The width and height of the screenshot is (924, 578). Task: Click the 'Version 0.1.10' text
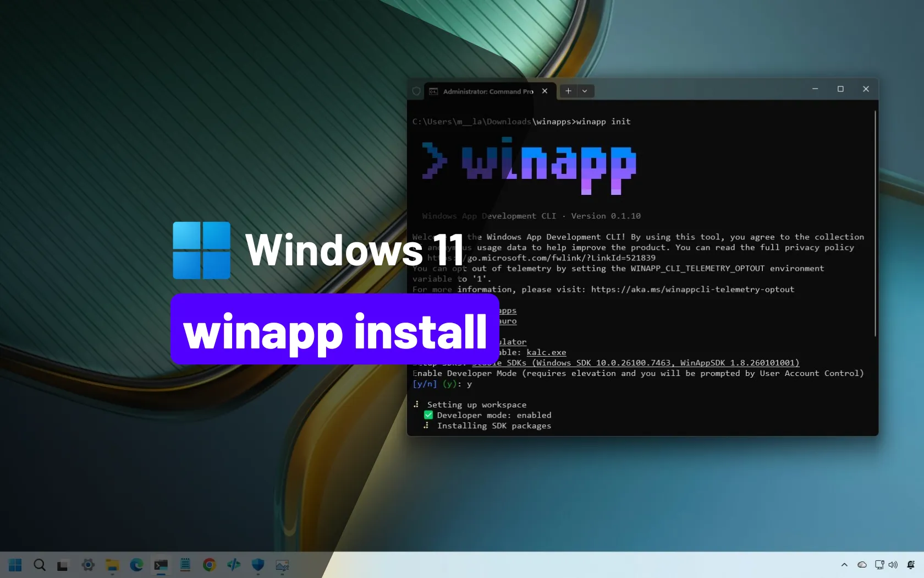[606, 216]
